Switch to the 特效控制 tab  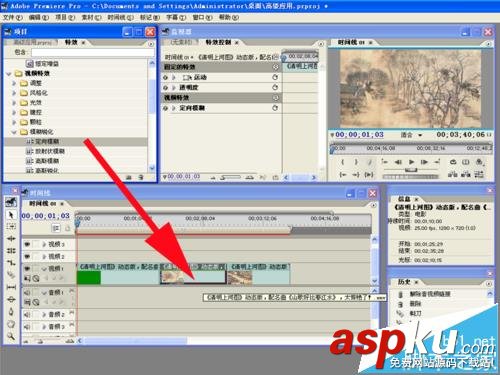(218, 42)
